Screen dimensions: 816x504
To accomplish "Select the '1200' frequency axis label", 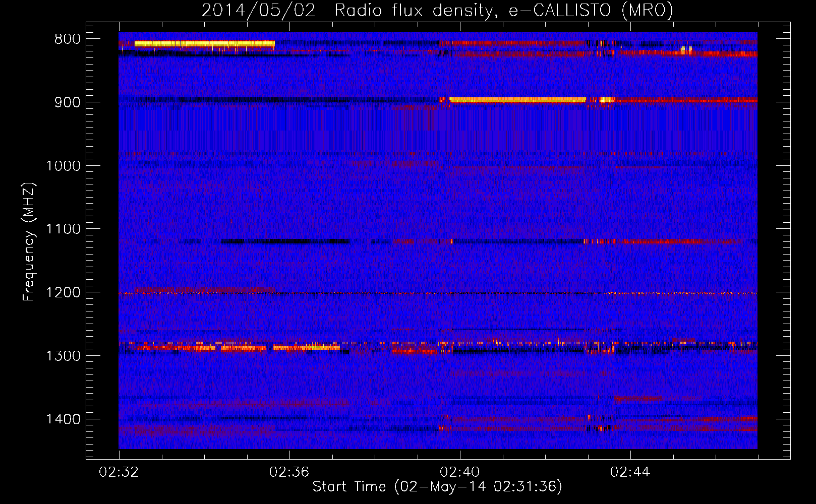I will pos(63,293).
